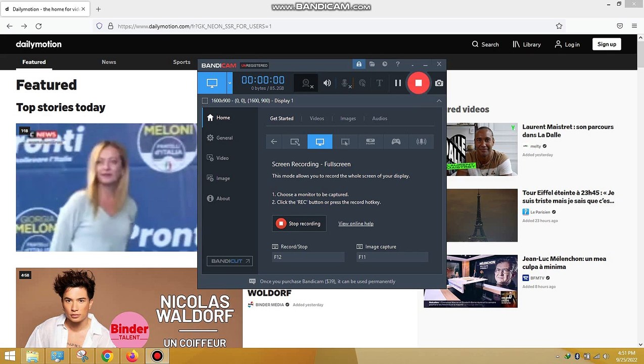644x364 pixels.
Task: Open the Meloni video thumbnail
Action: [106, 188]
